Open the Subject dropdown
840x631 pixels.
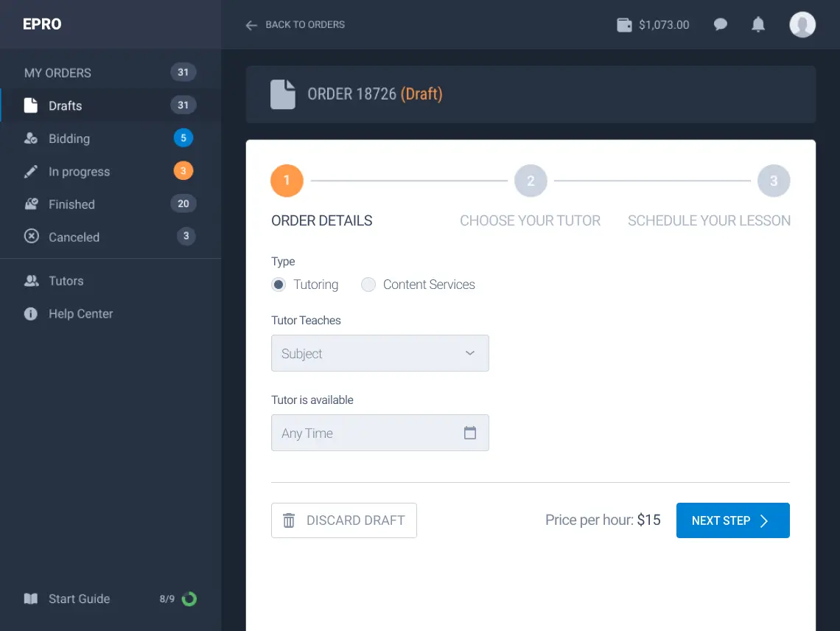(379, 354)
